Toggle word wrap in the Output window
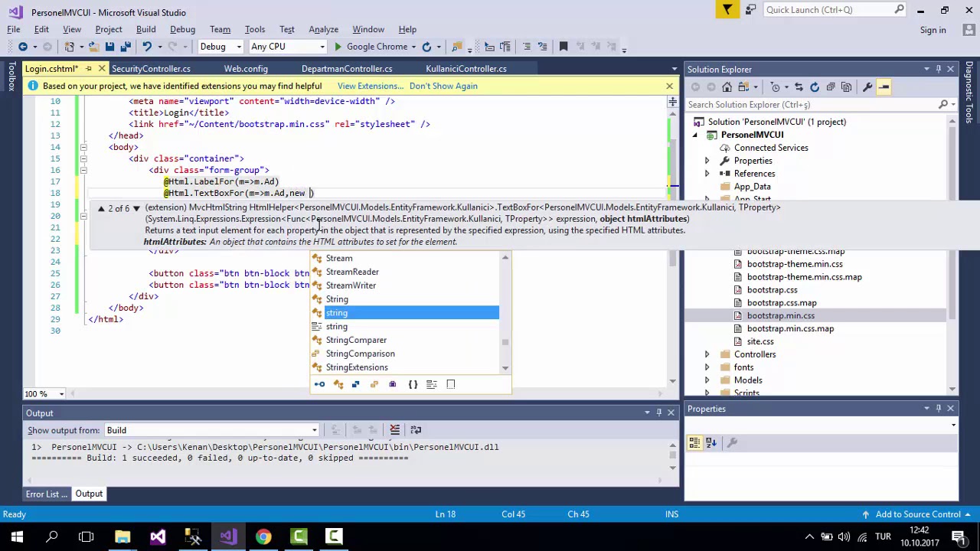Viewport: 980px width, 551px height. [x=416, y=430]
